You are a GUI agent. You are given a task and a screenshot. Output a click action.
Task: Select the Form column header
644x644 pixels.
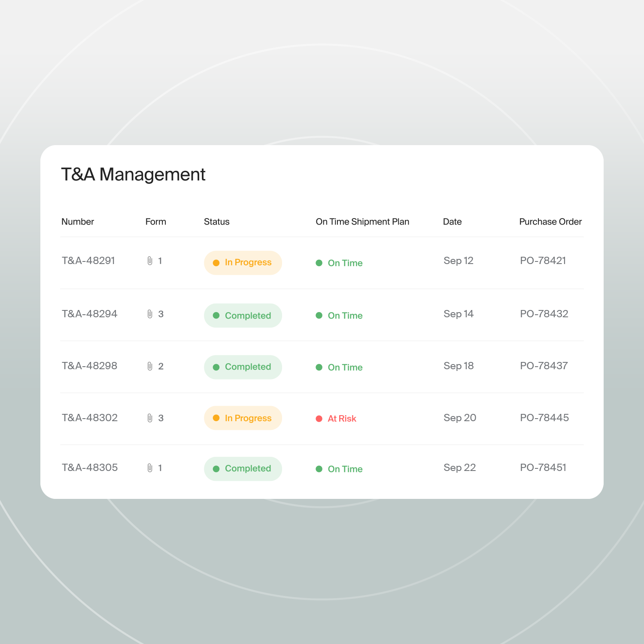(156, 222)
